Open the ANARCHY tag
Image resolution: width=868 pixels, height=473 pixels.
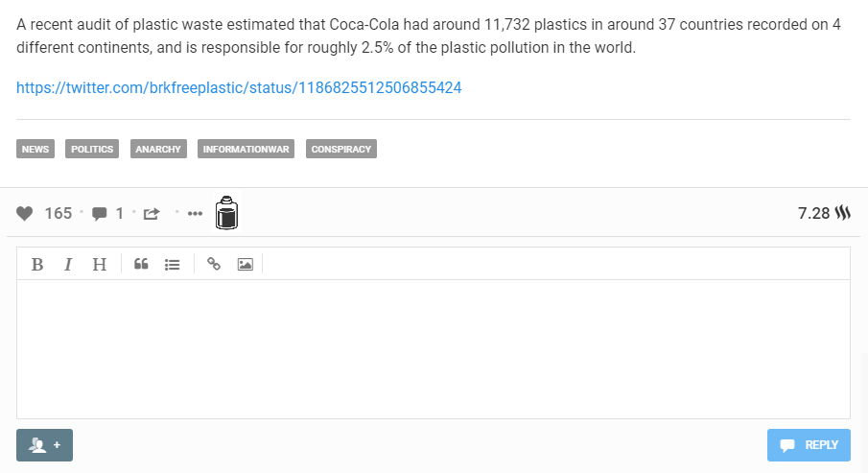[158, 149]
